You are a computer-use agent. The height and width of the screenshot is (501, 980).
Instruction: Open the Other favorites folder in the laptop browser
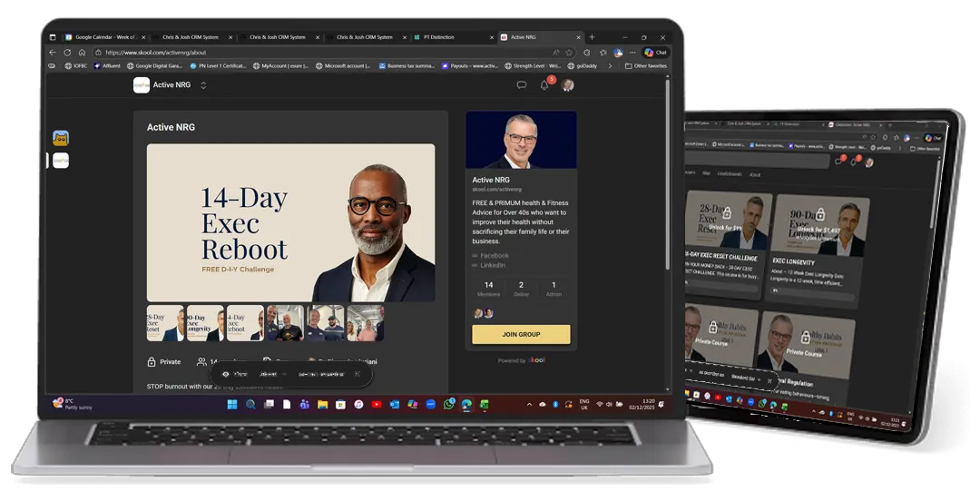[646, 65]
